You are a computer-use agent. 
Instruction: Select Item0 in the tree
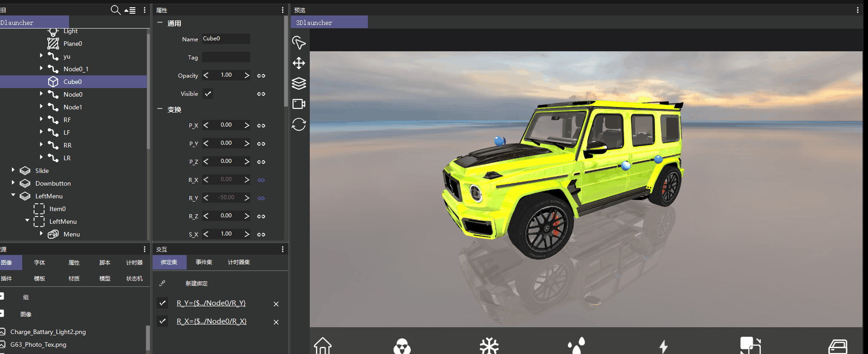point(58,209)
